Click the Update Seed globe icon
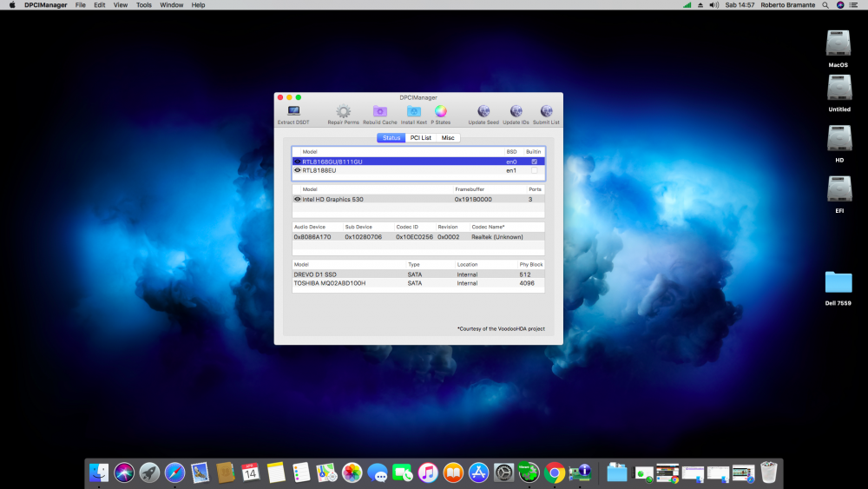Screen dimensions: 868x489 (x=483, y=111)
